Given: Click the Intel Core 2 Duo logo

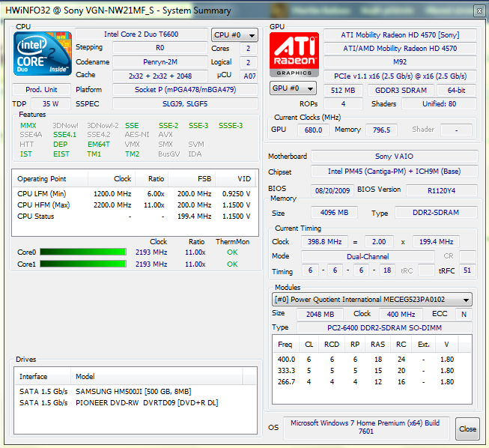Looking at the screenshot, I should [x=43, y=54].
